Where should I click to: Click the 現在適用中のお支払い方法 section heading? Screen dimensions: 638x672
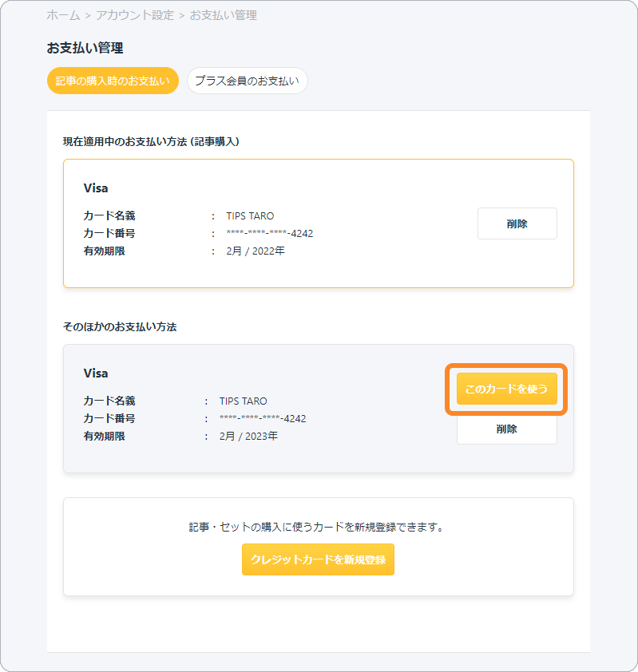(x=151, y=142)
